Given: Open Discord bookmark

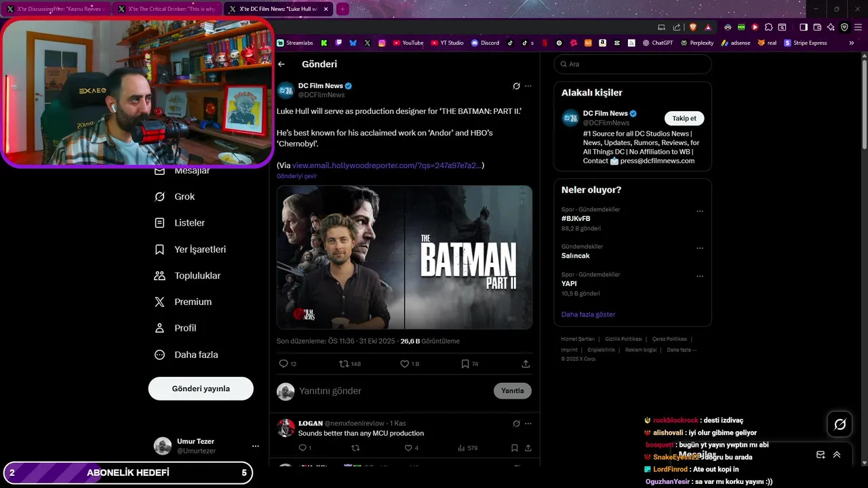Looking at the screenshot, I should [x=485, y=43].
